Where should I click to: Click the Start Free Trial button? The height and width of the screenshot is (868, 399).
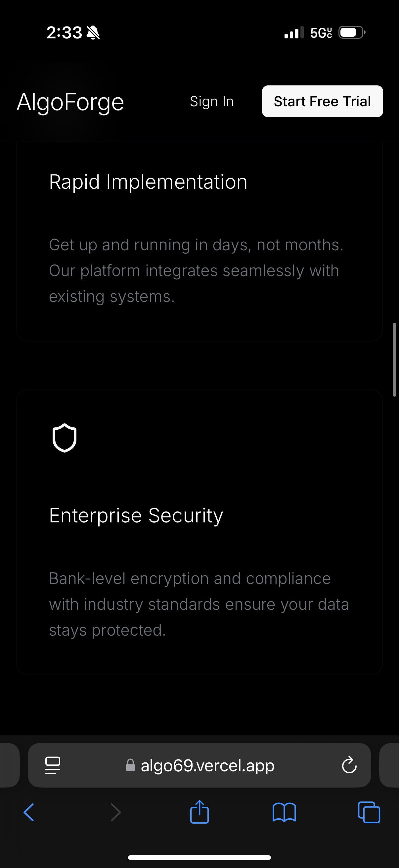coord(322,101)
